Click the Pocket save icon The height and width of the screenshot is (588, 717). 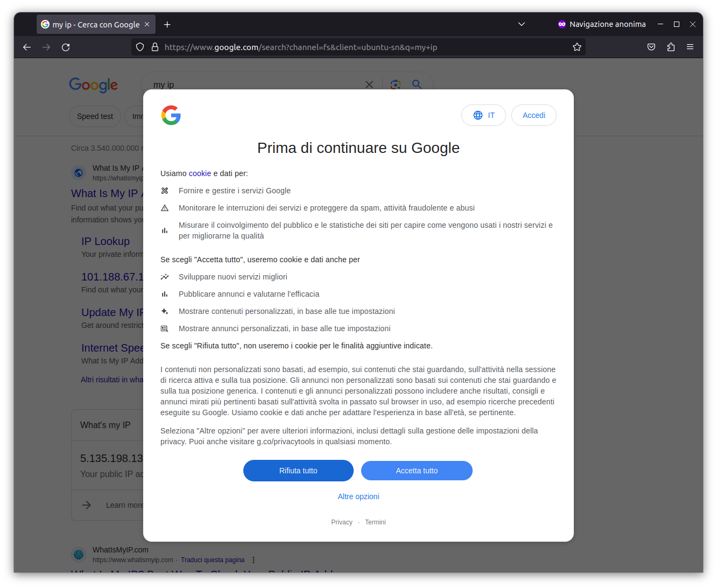click(651, 47)
